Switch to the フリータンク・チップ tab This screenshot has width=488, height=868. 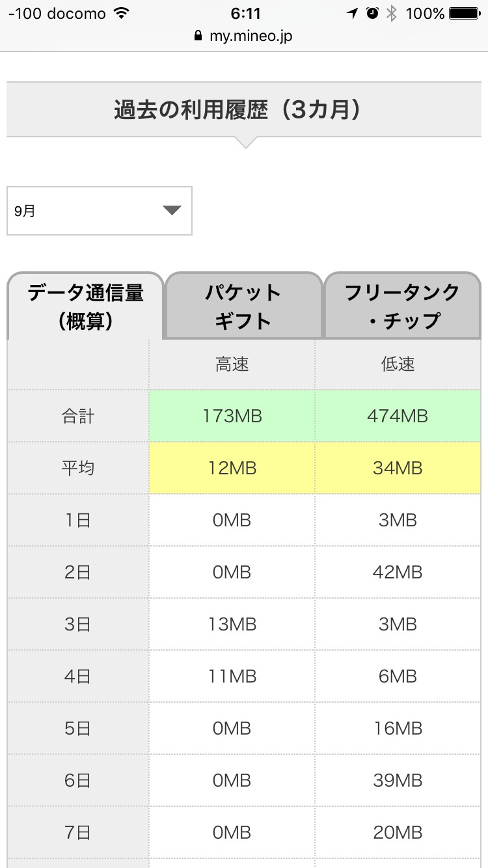[x=402, y=306]
